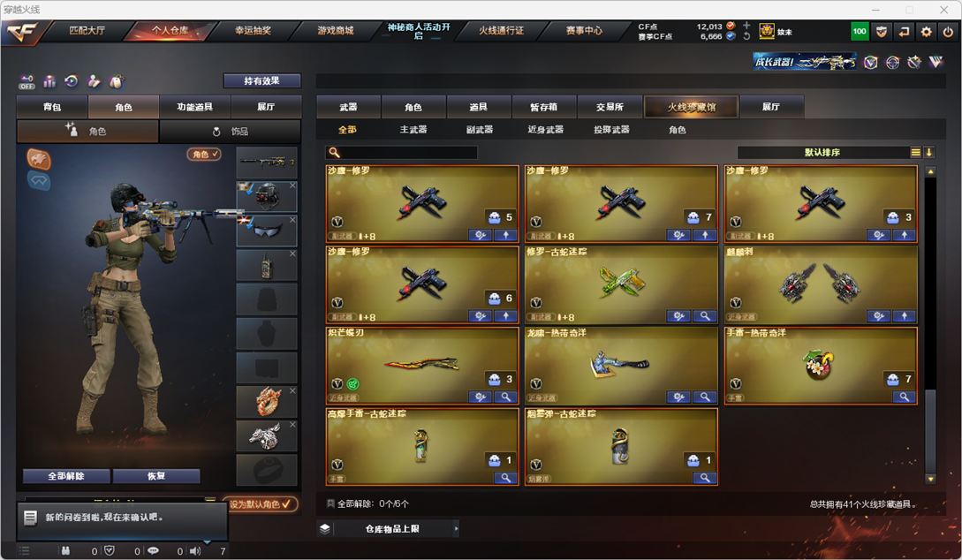
Task: Toggle the OFF switch icon above 背包
Action: [27, 81]
